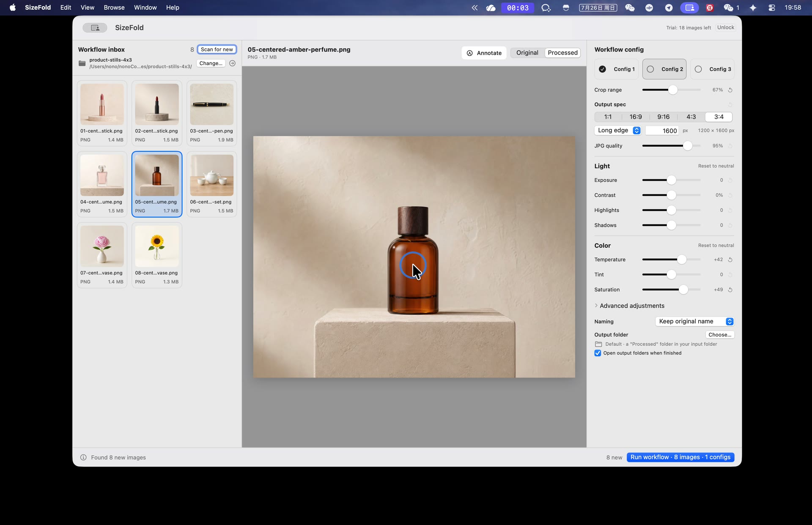812x525 pixels.
Task: Switch preview to Processed
Action: coord(562,53)
